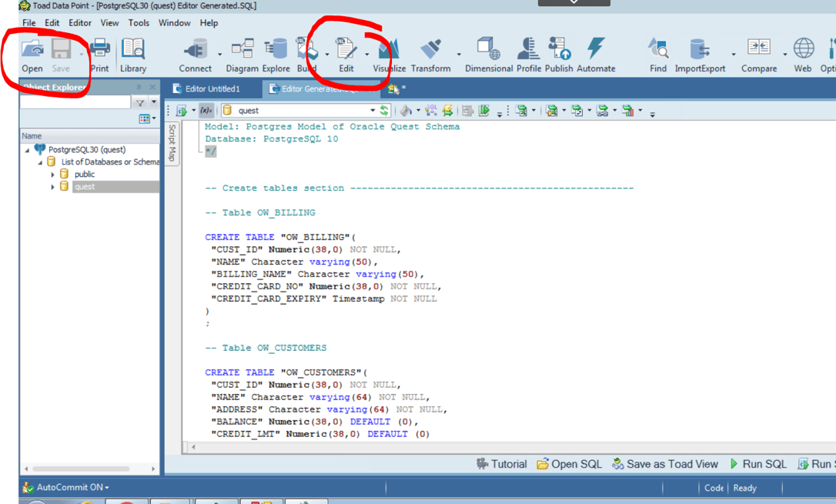Open a file with the Open toolbar icon
Viewport: 836px width, 504px height.
32,55
